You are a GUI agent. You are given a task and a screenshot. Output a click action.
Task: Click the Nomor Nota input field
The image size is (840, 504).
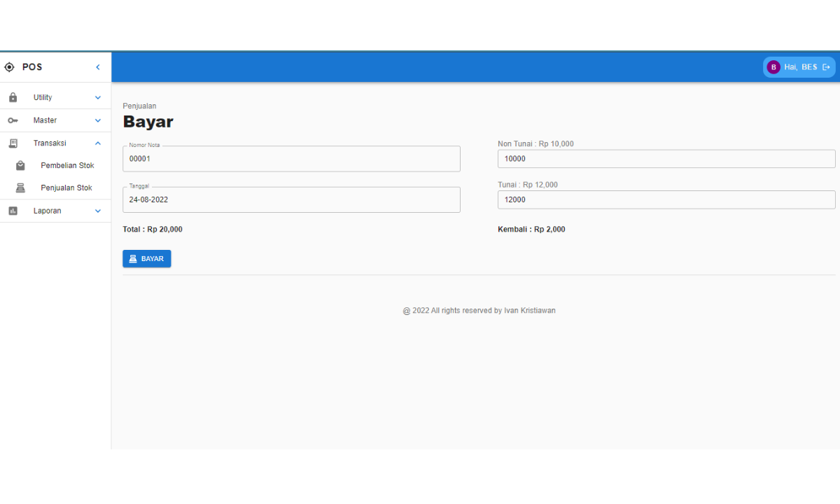291,159
